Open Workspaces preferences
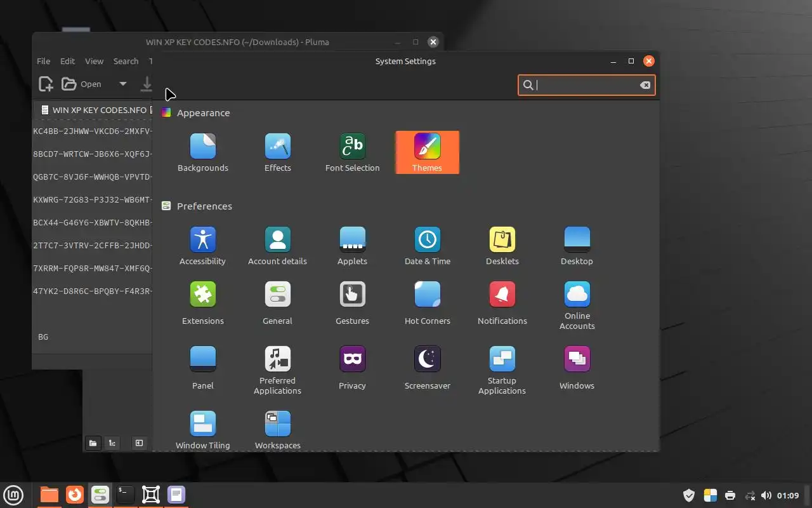 point(278,430)
